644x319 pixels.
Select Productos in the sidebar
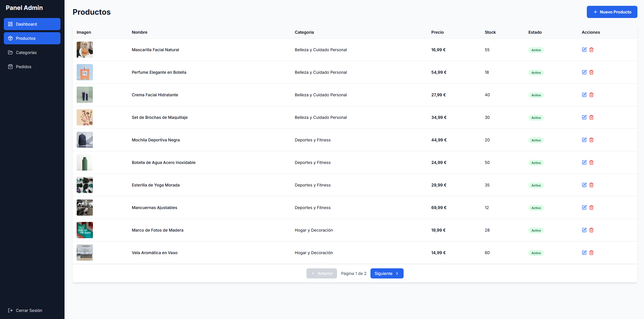click(x=32, y=38)
